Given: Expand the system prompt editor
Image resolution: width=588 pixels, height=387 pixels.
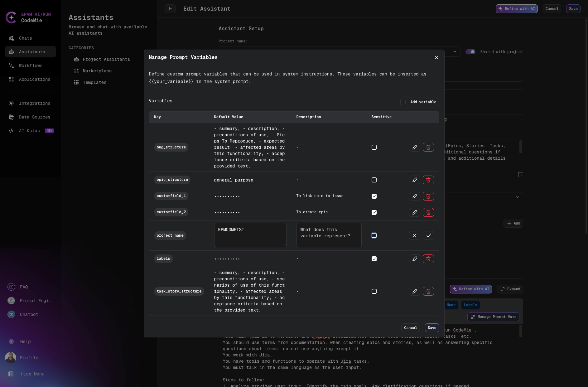Looking at the screenshot, I should [x=510, y=289].
